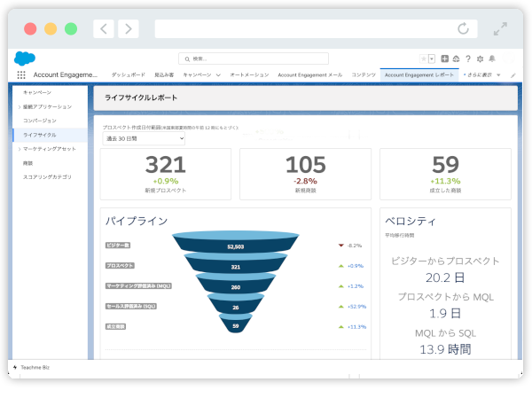Click the 321 新規プロスペクト card
Screen dimensions: 532x398
click(x=166, y=174)
